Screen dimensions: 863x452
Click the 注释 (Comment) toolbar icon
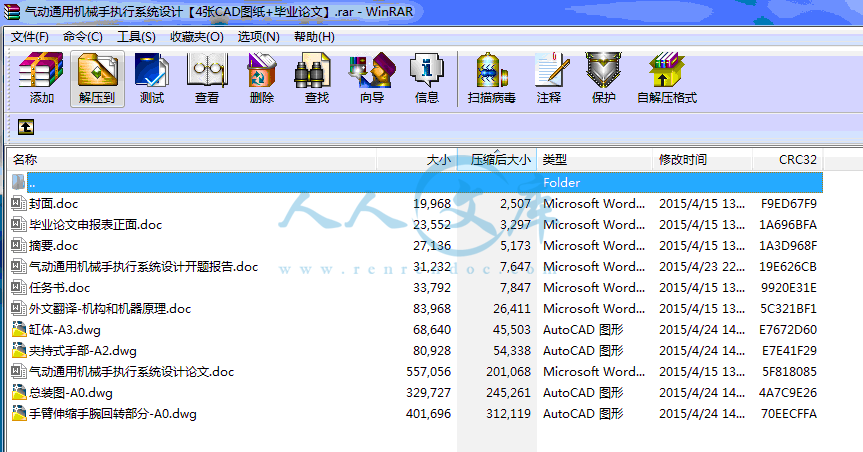click(x=551, y=70)
